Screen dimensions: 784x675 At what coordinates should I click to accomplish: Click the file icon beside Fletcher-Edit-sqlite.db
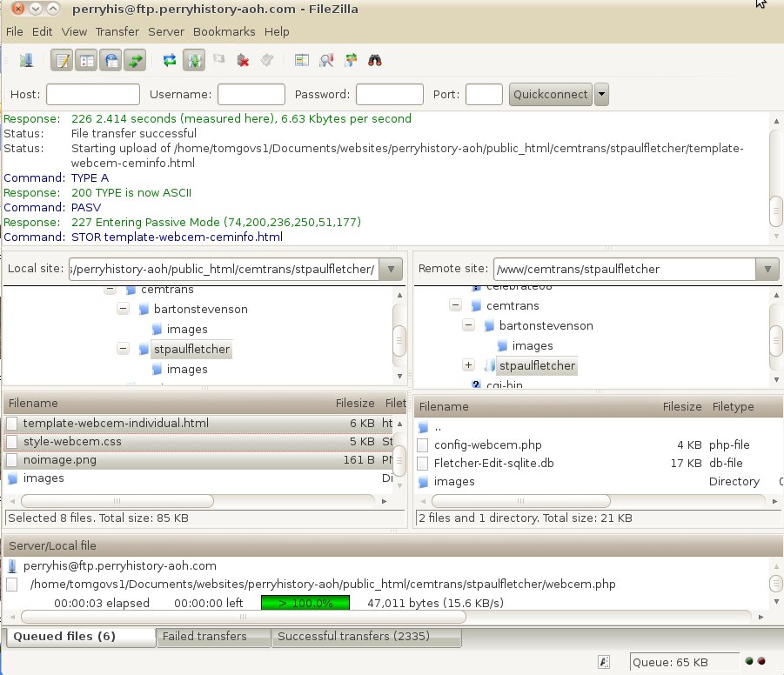[423, 464]
